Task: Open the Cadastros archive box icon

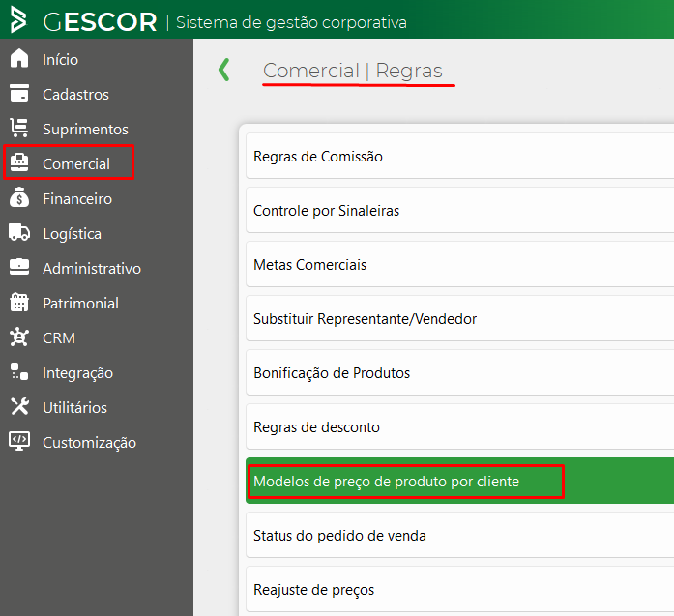Action: [19, 93]
